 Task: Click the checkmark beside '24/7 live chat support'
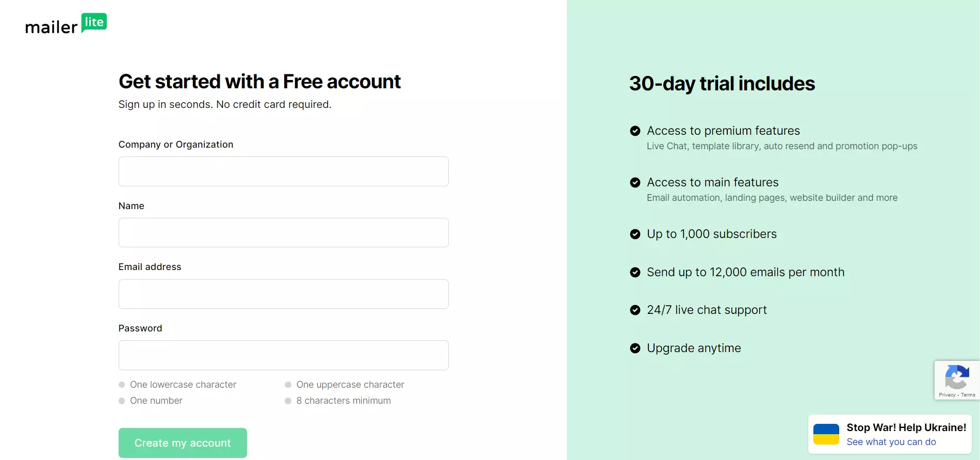click(x=634, y=310)
